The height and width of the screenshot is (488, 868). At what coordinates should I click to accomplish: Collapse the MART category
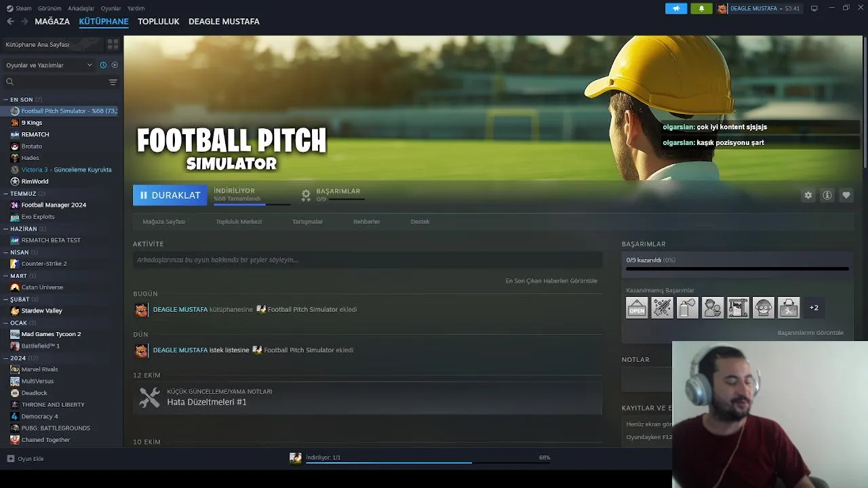(x=5, y=276)
